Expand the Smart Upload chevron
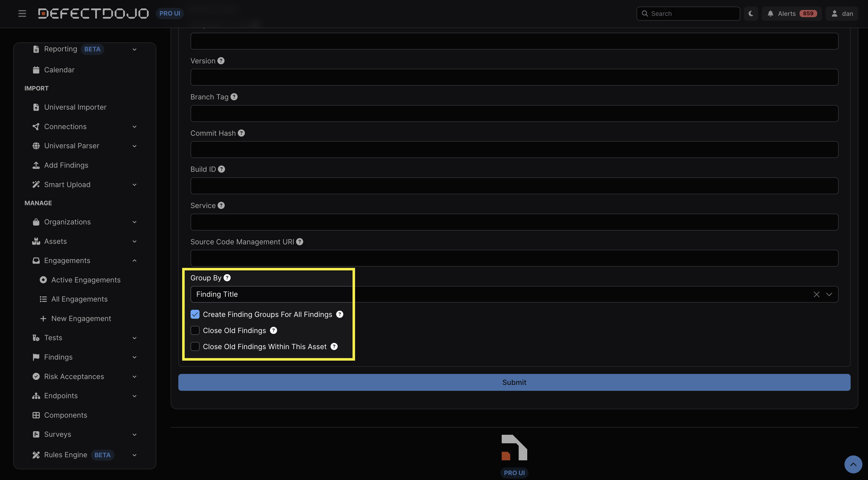The width and height of the screenshot is (868, 480). (x=134, y=185)
